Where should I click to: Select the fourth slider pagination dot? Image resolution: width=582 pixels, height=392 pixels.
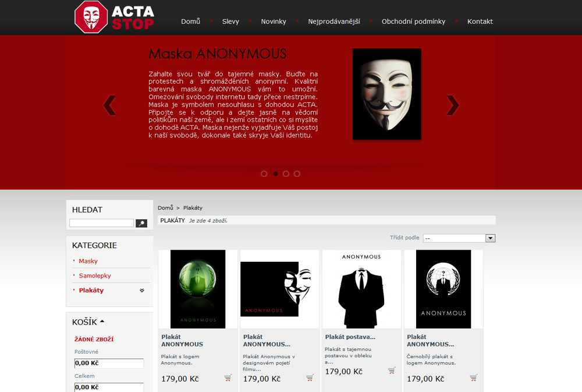click(x=297, y=173)
